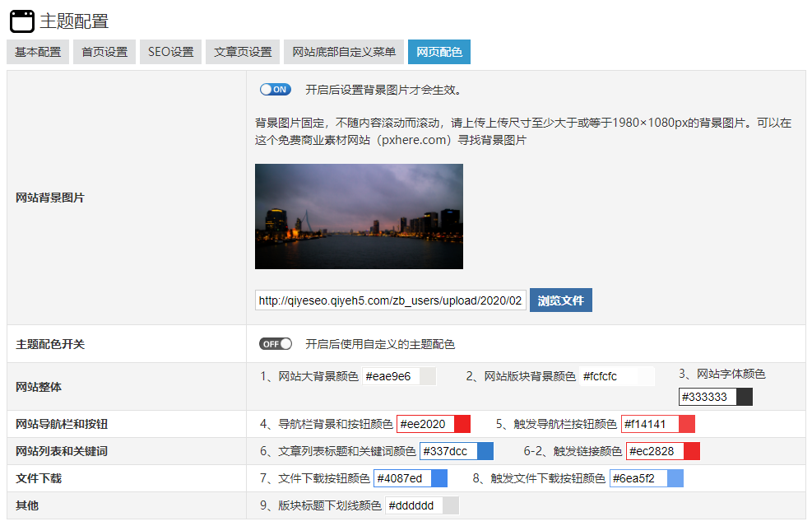This screenshot has height=526, width=812.
Task: Choose the #4087ed download button color swatch
Action: coord(439,478)
